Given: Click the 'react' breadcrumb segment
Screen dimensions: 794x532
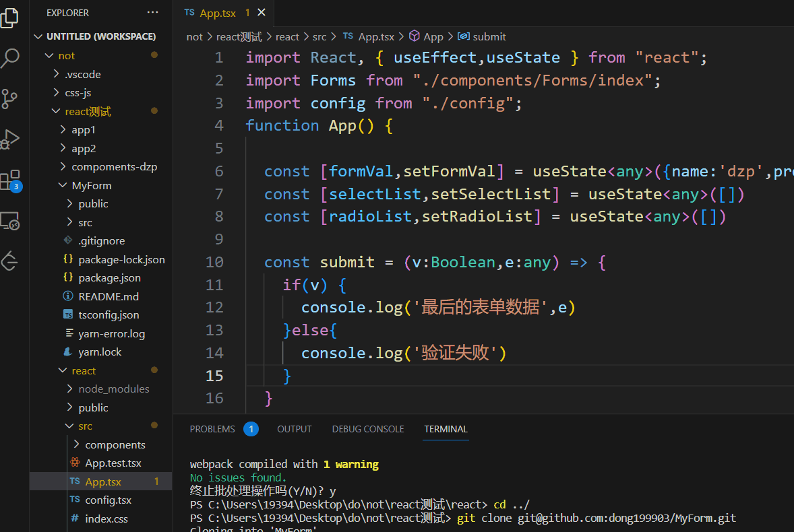Looking at the screenshot, I should point(287,36).
